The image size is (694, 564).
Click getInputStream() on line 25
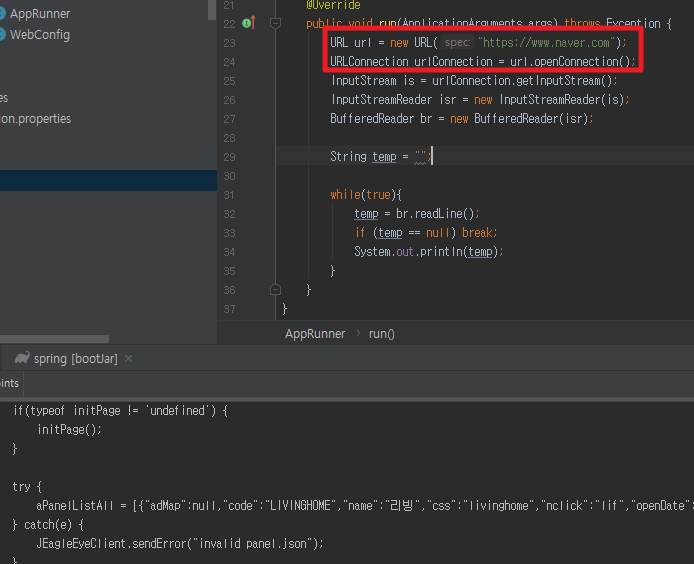tap(565, 81)
